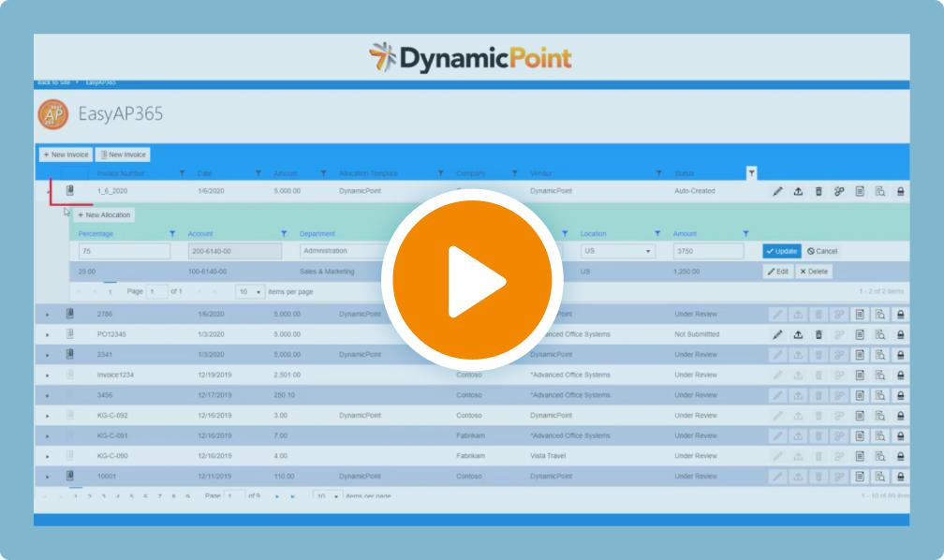This screenshot has width=944, height=560.
Task: Click the attachment icon beside invoice 2786
Action: (x=70, y=314)
